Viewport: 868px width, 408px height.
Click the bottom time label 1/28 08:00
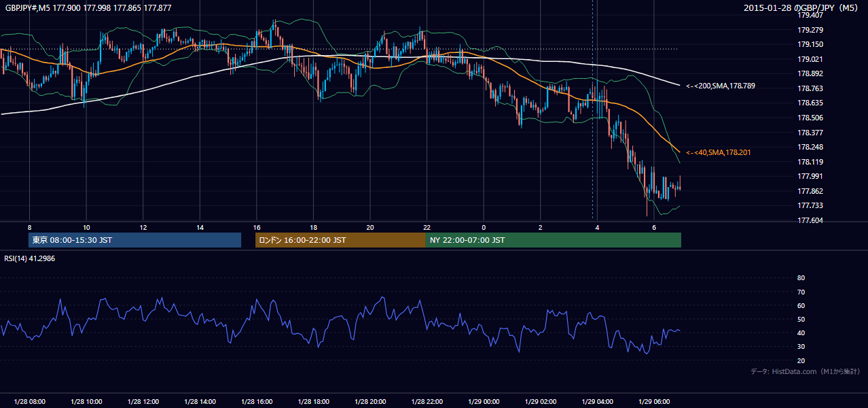(x=29, y=402)
